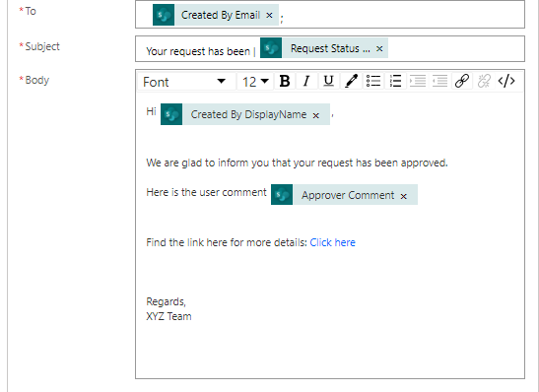539x392 pixels.
Task: Click the SharePoint icon on Request Status token
Action: click(x=271, y=47)
